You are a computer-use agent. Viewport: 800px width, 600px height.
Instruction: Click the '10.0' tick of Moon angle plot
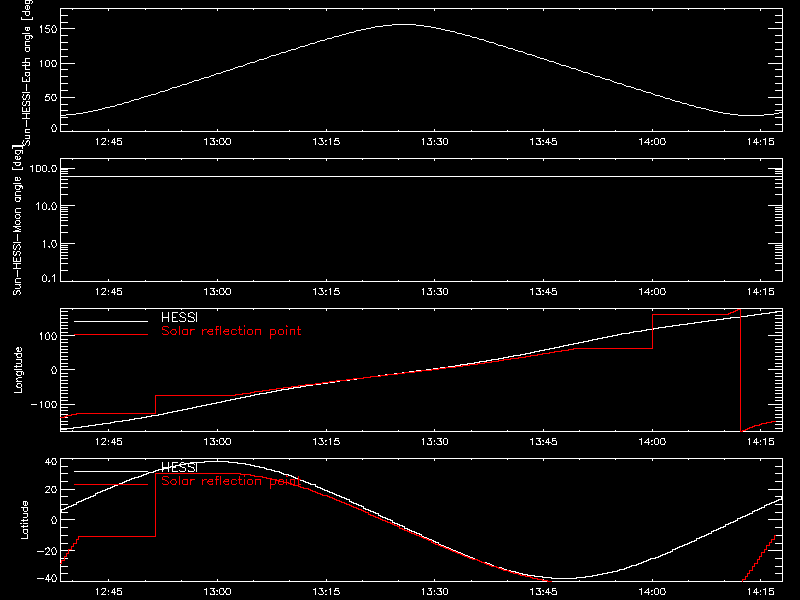(x=46, y=207)
